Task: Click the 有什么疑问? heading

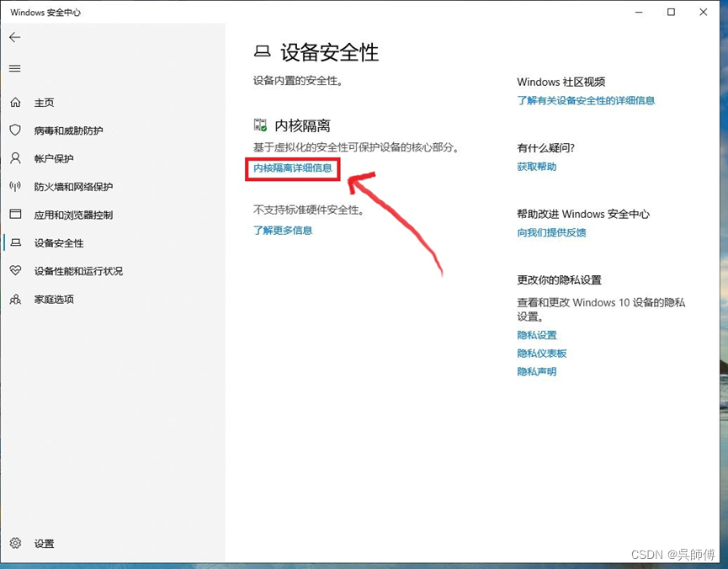Action: pos(546,148)
